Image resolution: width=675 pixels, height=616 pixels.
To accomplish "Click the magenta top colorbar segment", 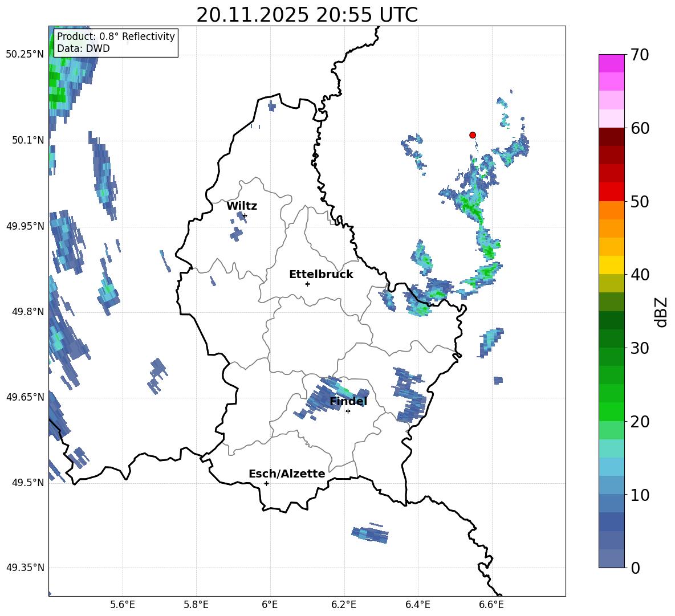I will (611, 63).
